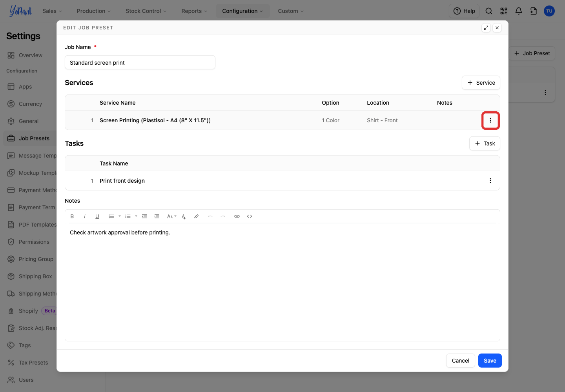Expand the Edit Job Preset dialog
This screenshot has height=392, width=565.
click(x=486, y=28)
